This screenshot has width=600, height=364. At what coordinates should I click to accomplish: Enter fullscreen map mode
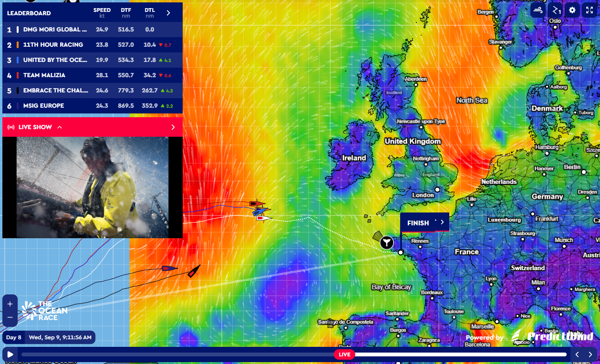coord(590,10)
